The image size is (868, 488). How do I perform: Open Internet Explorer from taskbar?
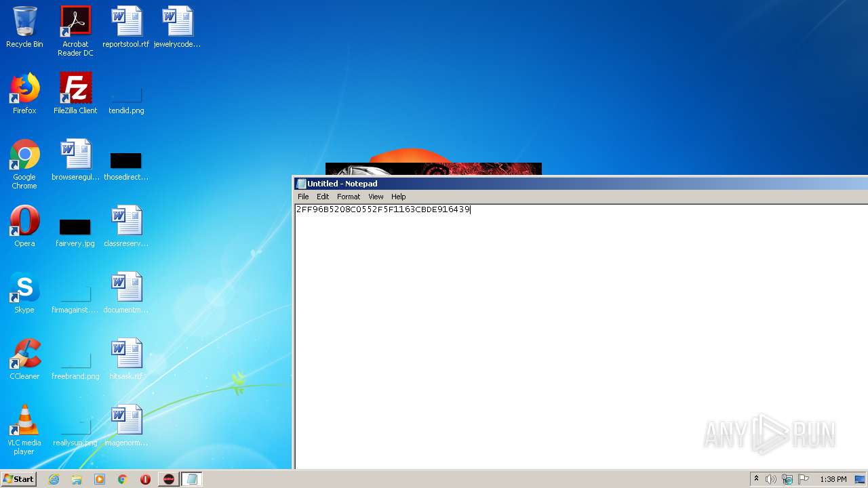click(x=54, y=479)
